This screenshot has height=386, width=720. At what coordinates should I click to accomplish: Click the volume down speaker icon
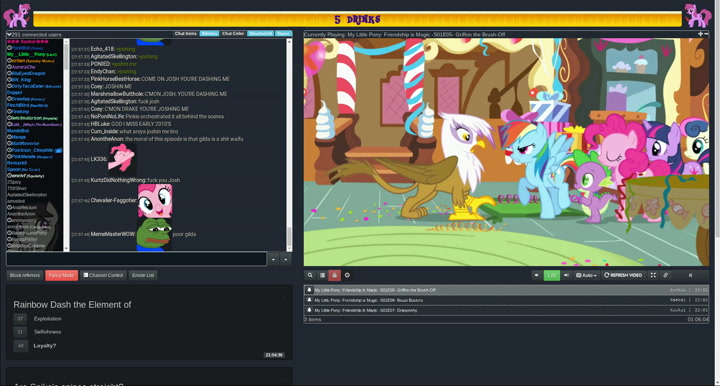(536, 275)
